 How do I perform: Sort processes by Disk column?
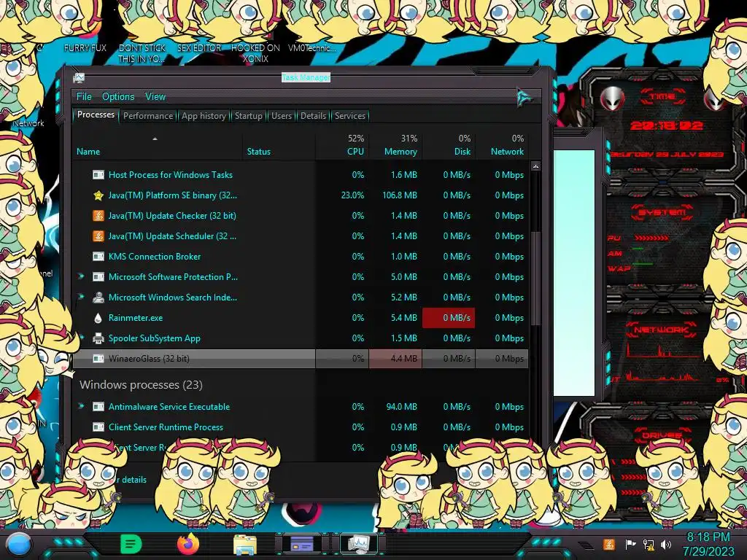[449, 145]
